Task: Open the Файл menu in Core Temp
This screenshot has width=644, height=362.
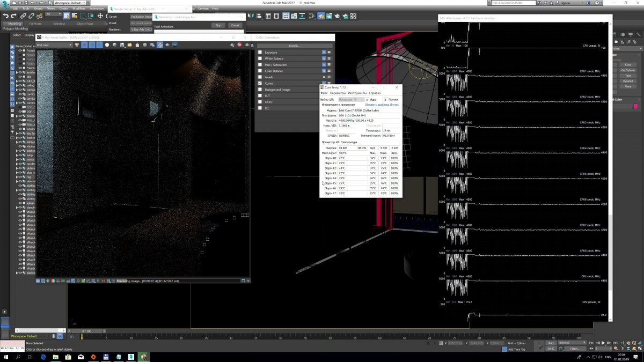Action: pyautogui.click(x=324, y=93)
